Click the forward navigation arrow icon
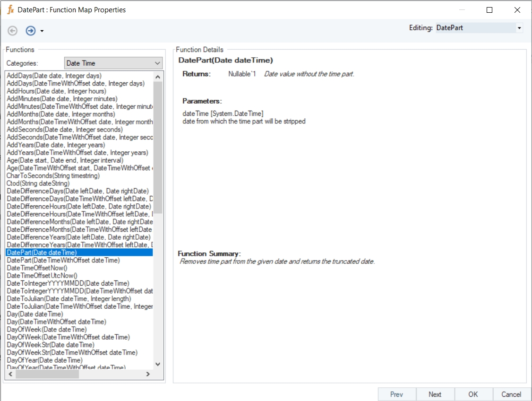 click(31, 31)
